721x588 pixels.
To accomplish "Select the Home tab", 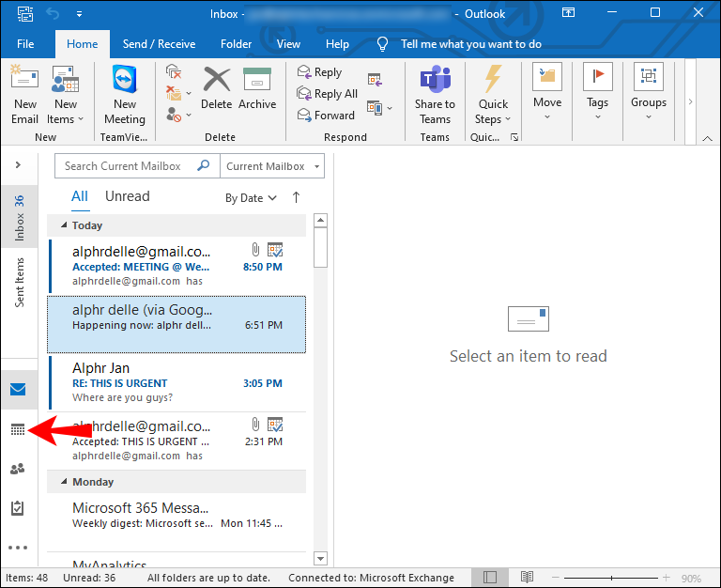I will [x=83, y=44].
